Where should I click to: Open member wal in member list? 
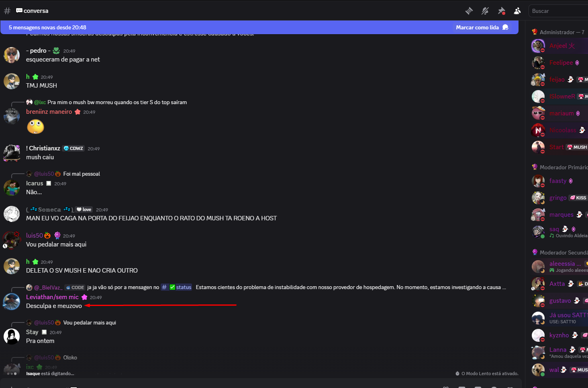tap(559, 370)
